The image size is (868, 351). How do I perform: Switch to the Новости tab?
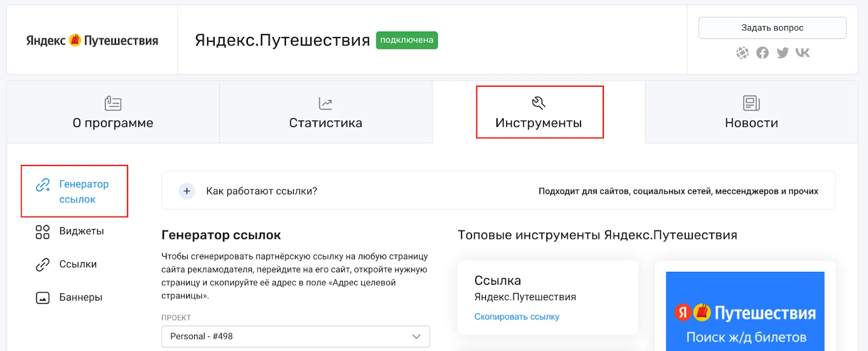pyautogui.click(x=751, y=112)
